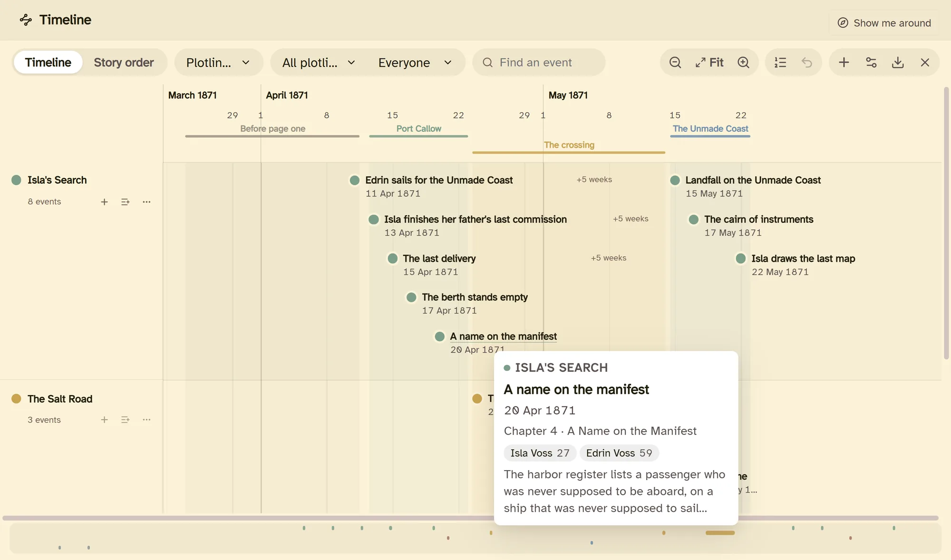Open The last delivery event
The width and height of the screenshot is (951, 560).
tap(439, 259)
